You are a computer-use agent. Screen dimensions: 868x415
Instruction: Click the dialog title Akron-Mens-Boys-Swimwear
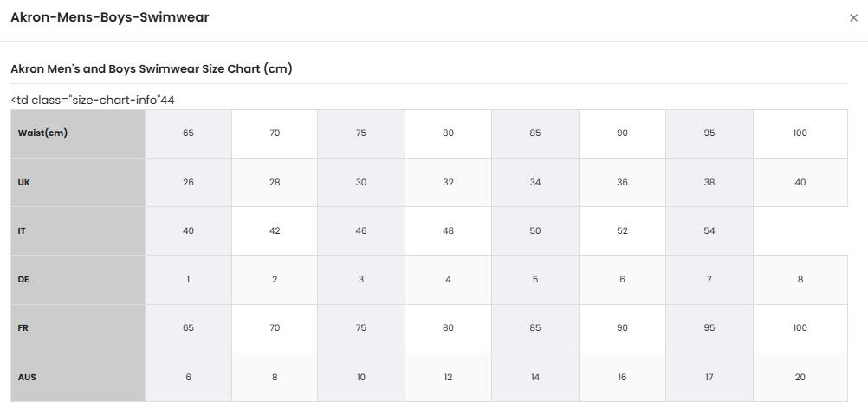110,17
